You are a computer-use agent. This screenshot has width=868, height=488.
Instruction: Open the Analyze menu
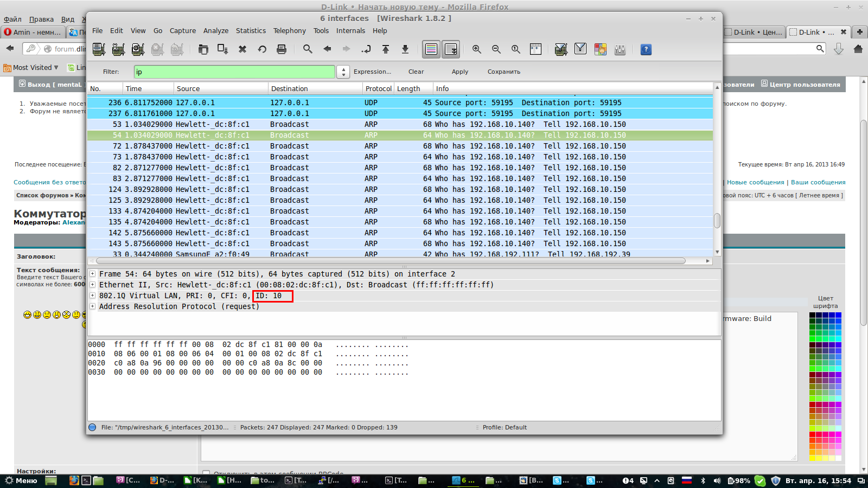pos(215,31)
